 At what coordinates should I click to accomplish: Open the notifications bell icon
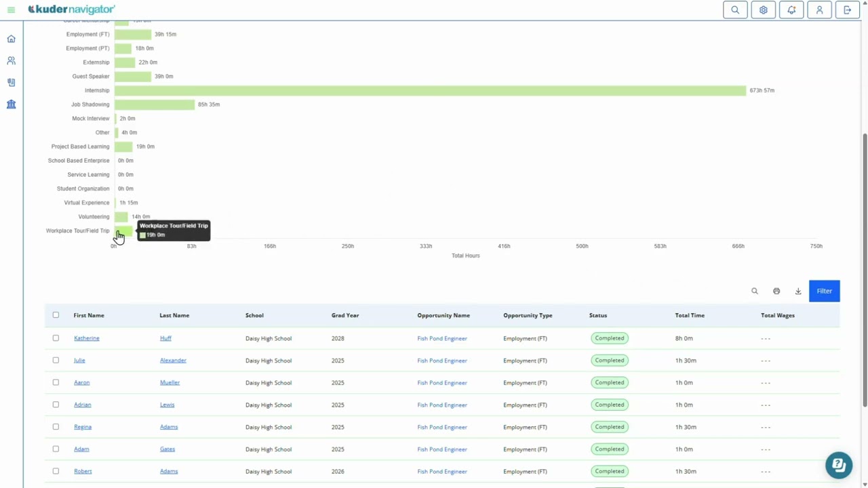[x=791, y=10]
